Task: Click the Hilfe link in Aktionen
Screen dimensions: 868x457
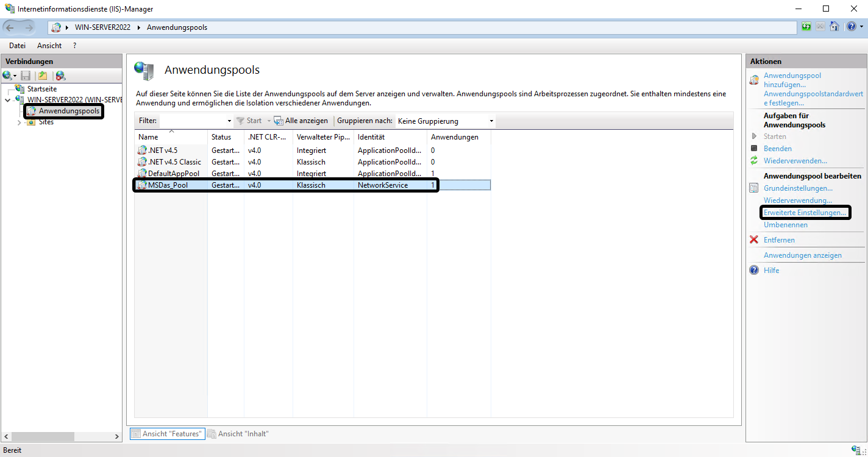Action: pyautogui.click(x=771, y=271)
